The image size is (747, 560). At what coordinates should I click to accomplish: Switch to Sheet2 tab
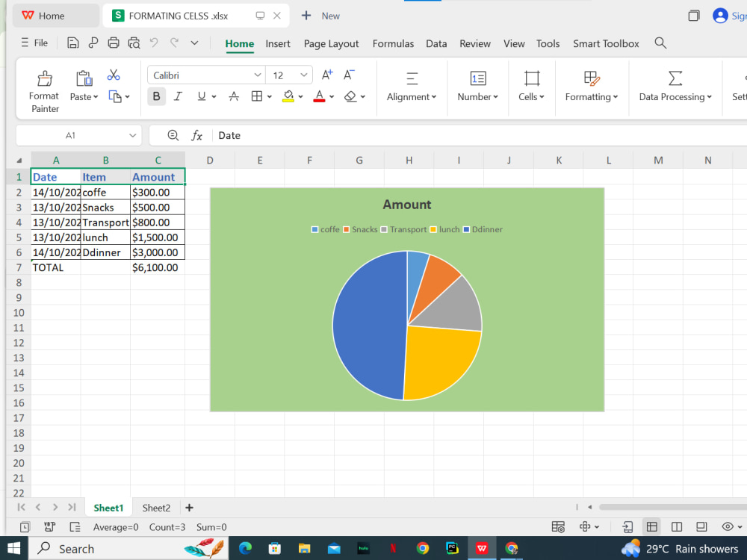156,508
